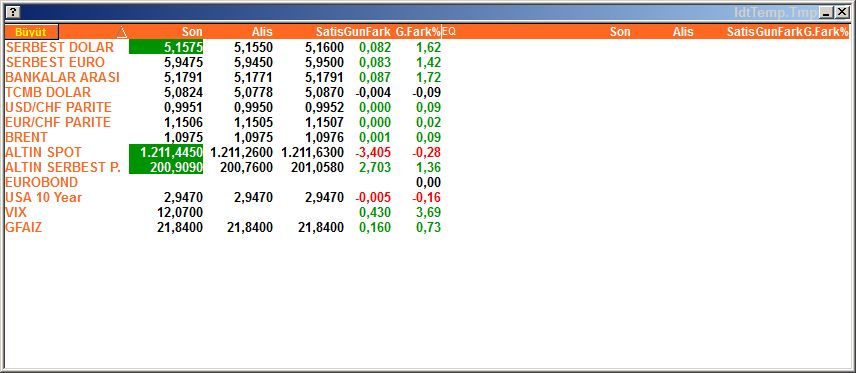Viewport: 856px width, 373px height.
Task: Select the USD/CHF PARITE row label
Action: 58,107
